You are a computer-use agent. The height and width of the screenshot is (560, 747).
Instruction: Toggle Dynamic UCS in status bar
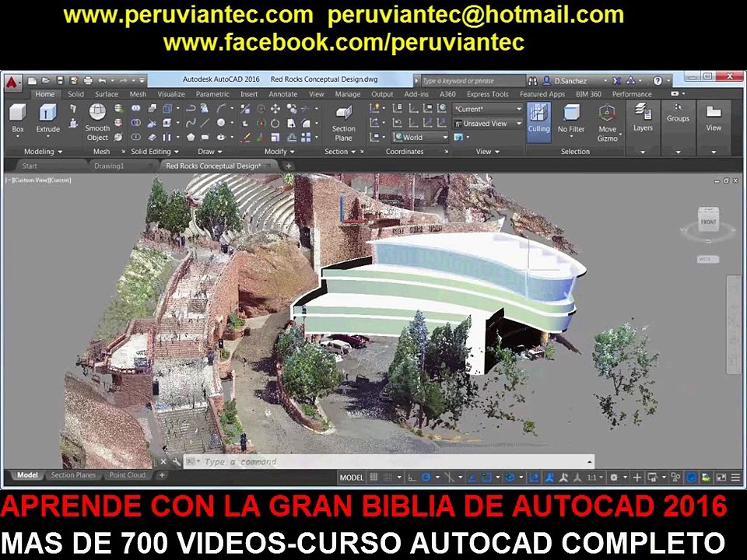click(x=533, y=477)
